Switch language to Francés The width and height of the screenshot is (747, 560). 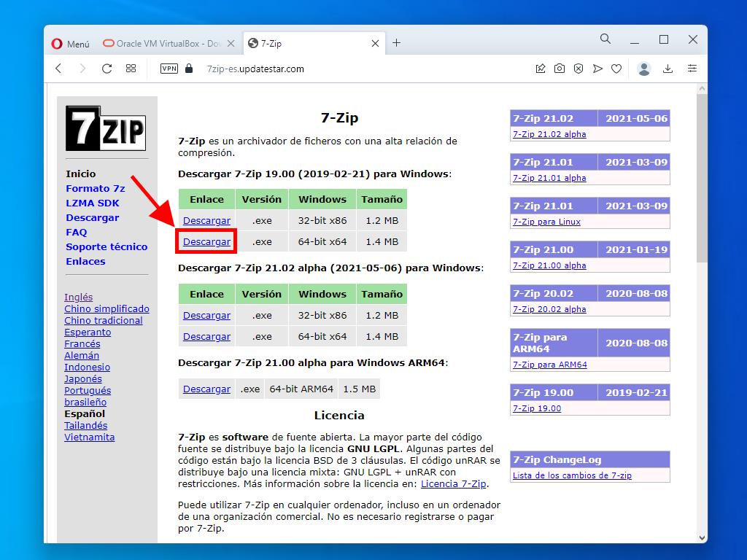[82, 344]
